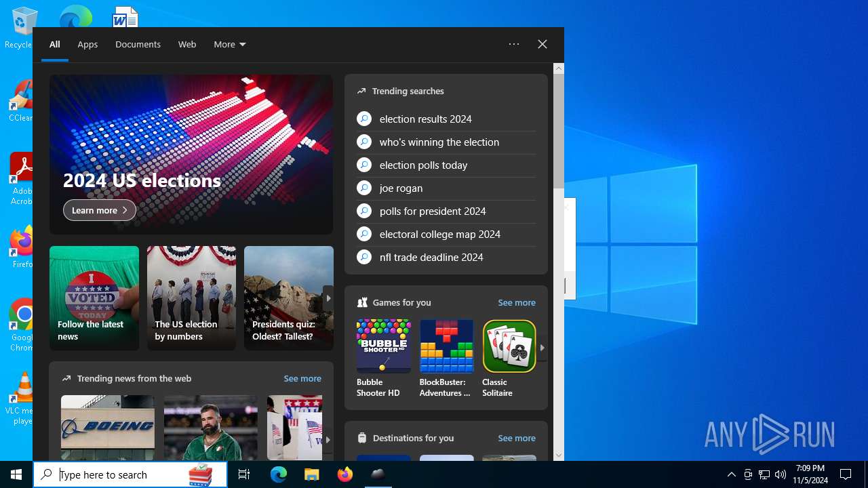Launch Firefox from the taskbar
868x488 pixels.
[x=345, y=474]
